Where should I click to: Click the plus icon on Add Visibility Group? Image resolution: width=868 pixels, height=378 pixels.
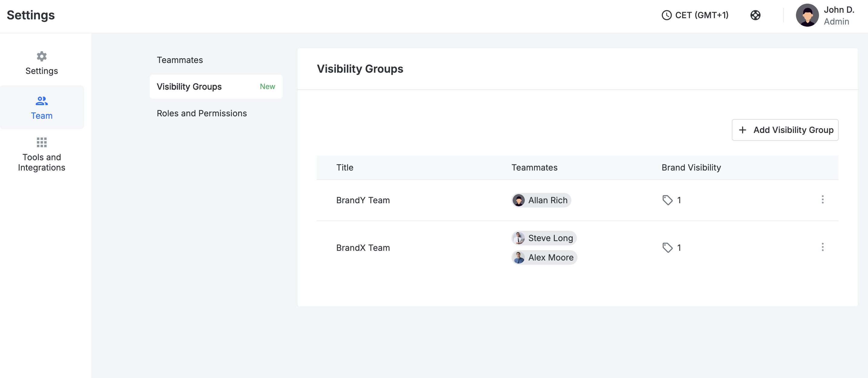click(742, 130)
